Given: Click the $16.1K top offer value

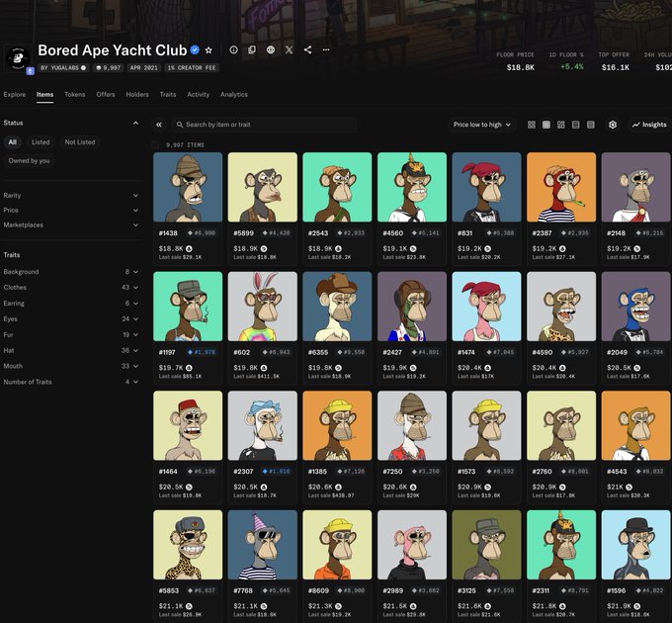Looking at the screenshot, I should pos(616,68).
